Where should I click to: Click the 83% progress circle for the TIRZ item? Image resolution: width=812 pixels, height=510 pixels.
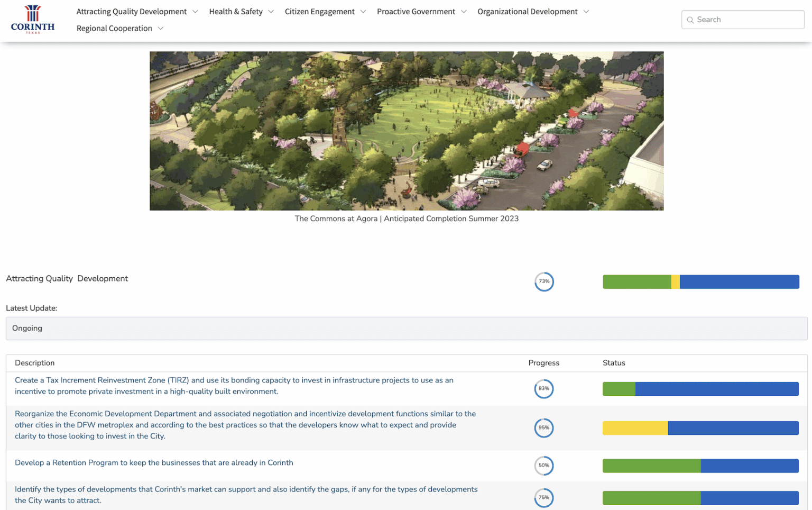[x=544, y=389]
